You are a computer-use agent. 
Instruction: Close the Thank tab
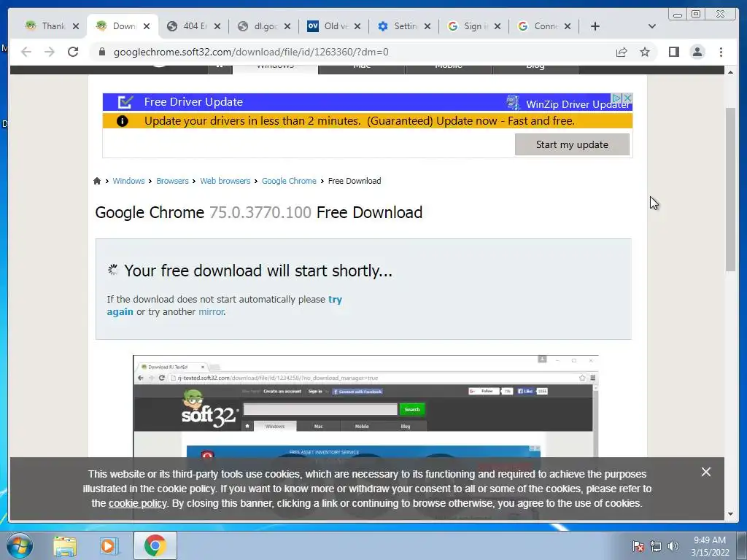76,26
